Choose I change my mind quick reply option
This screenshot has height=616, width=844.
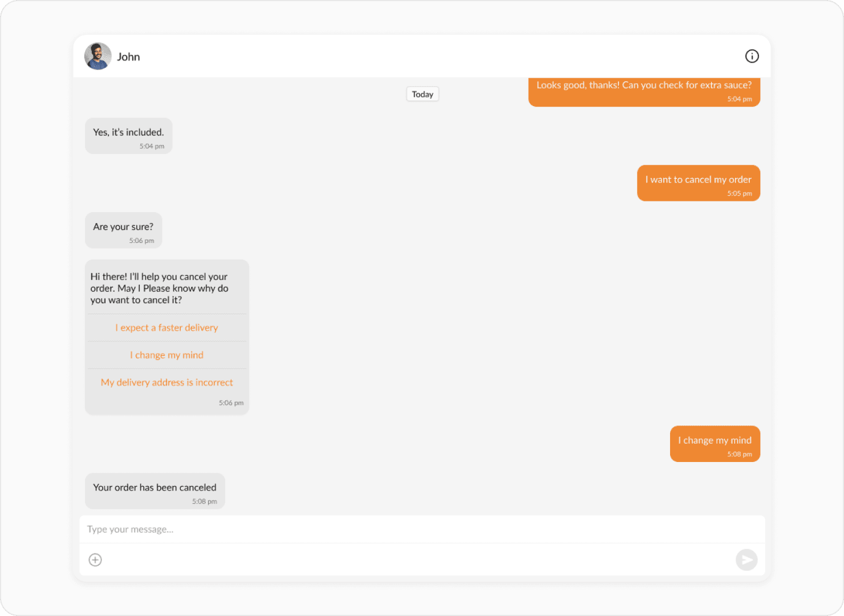pos(167,355)
